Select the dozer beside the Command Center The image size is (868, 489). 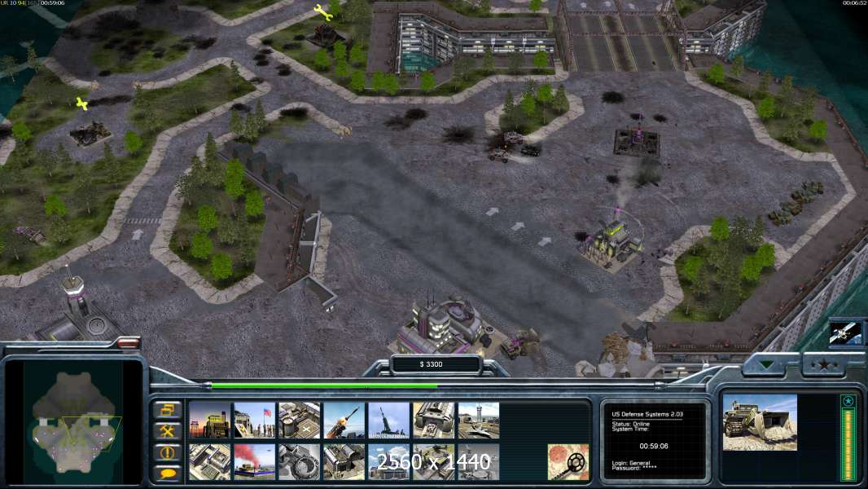pos(519,343)
